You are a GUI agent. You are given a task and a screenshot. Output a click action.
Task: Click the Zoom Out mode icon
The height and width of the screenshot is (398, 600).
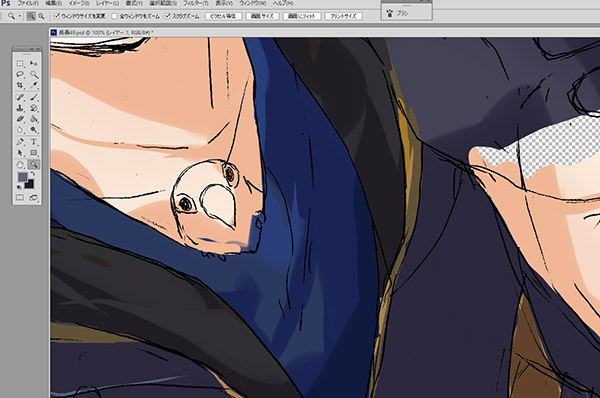pyautogui.click(x=41, y=16)
